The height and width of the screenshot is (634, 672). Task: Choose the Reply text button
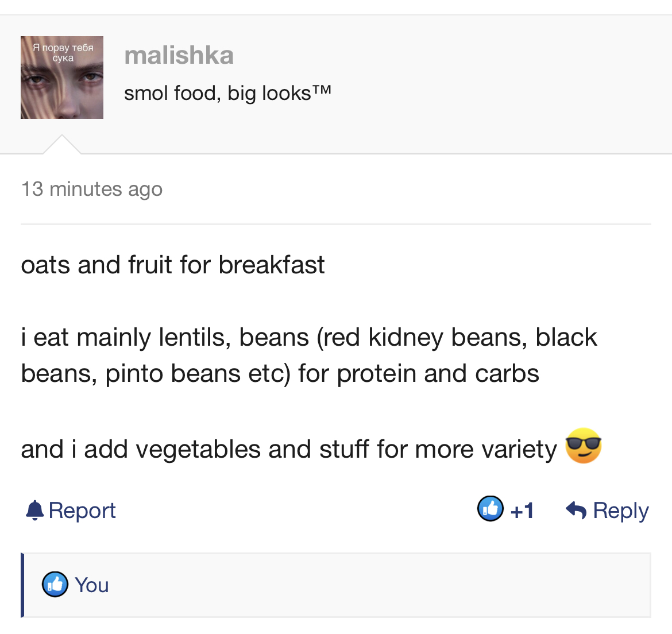pyautogui.click(x=621, y=511)
